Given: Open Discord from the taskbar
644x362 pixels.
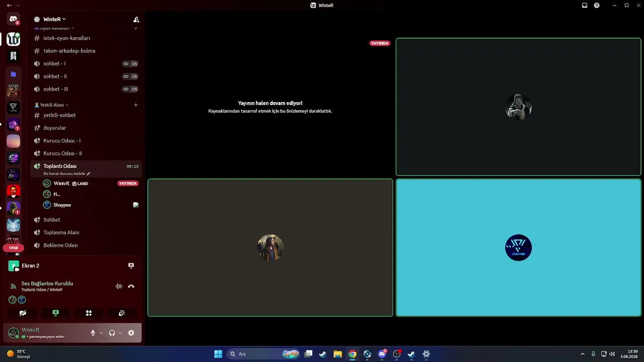Looking at the screenshot, I should coord(382,354).
